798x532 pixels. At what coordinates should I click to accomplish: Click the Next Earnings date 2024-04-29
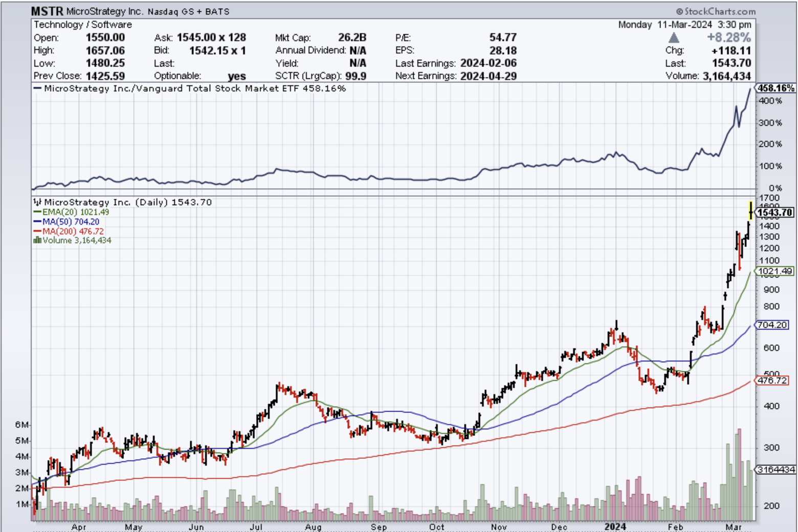pos(488,76)
